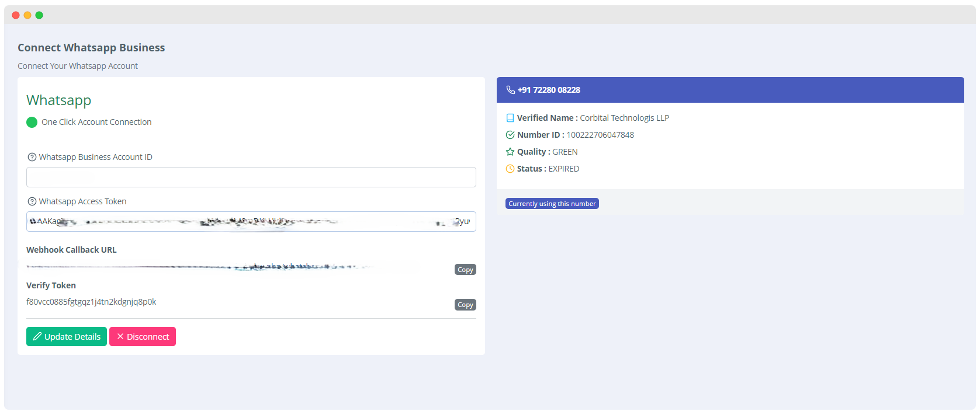Click the Number ID value 100222706047848
The height and width of the screenshot is (415, 980).
600,135
